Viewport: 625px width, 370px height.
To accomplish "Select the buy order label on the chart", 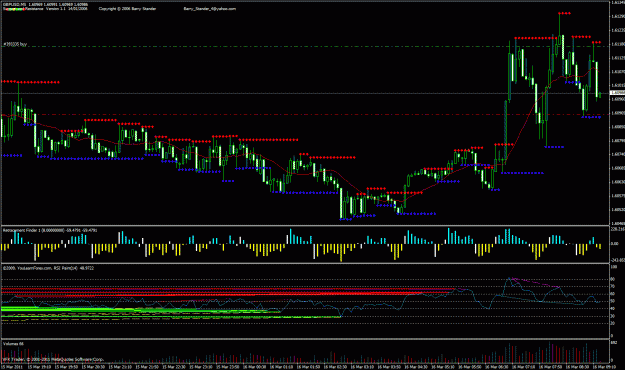I will pos(15,44).
